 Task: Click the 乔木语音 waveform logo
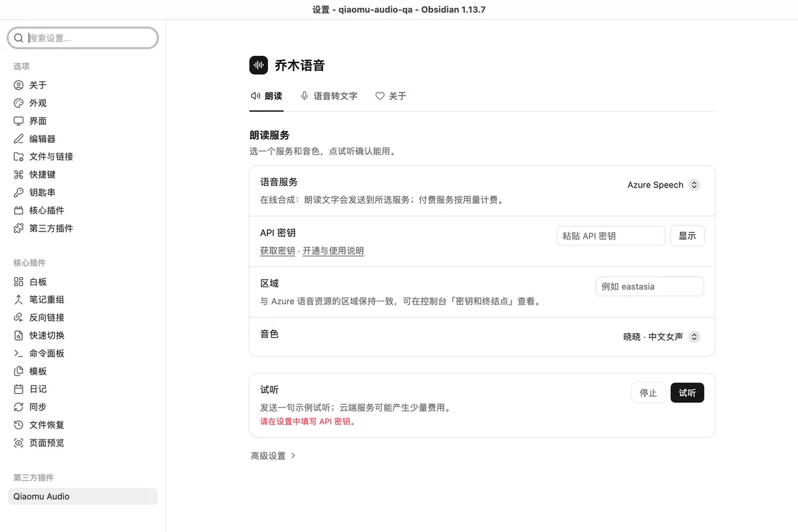[259, 65]
